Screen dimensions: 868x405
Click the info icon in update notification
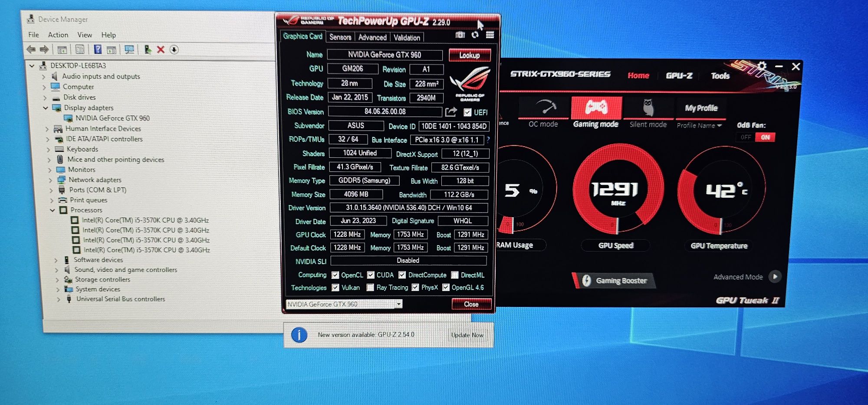[x=299, y=335]
